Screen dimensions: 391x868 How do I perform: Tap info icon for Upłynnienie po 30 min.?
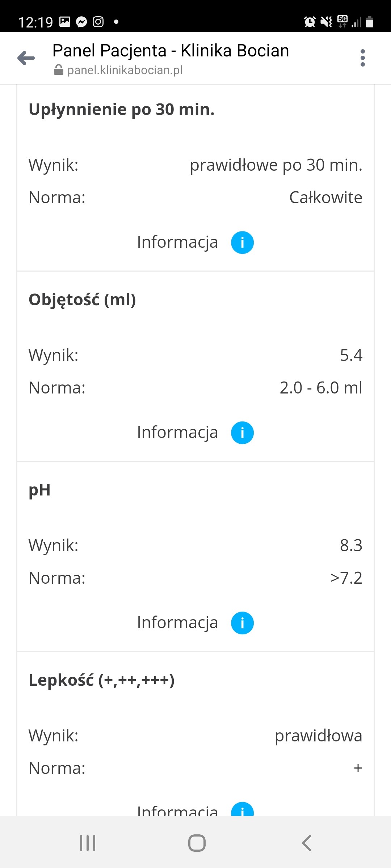[x=242, y=242]
